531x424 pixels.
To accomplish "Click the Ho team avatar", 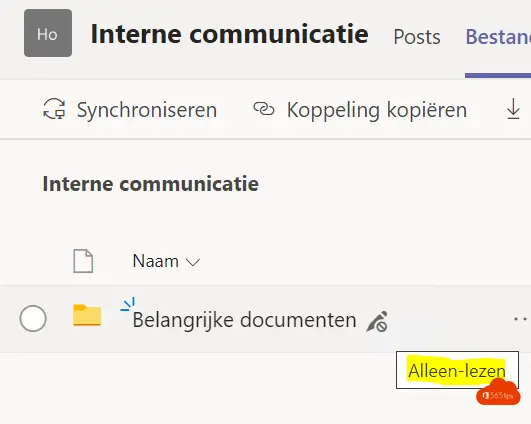I will coord(48,33).
